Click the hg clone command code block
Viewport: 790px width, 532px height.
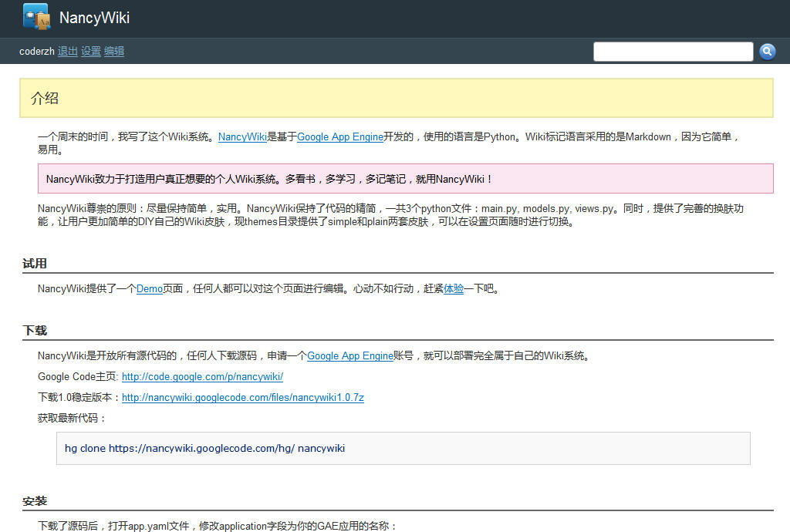(x=403, y=449)
